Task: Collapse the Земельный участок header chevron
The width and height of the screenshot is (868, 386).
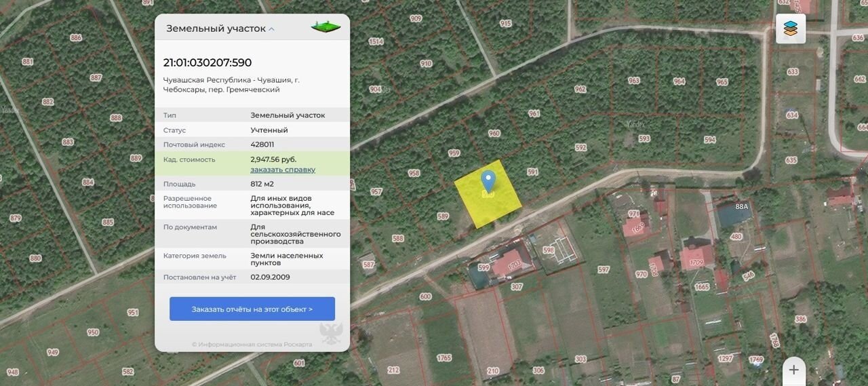Action: [272, 29]
